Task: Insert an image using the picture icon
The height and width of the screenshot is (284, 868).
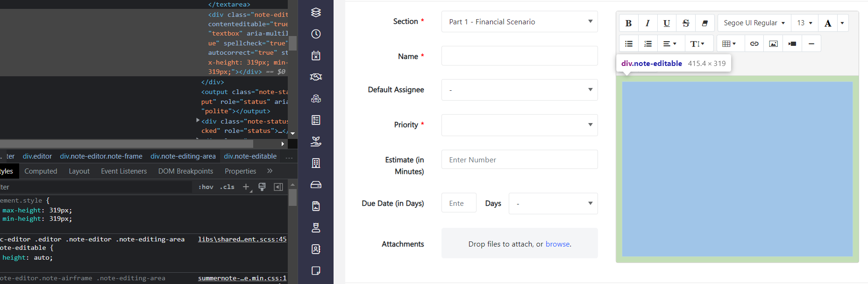Action: (x=773, y=43)
